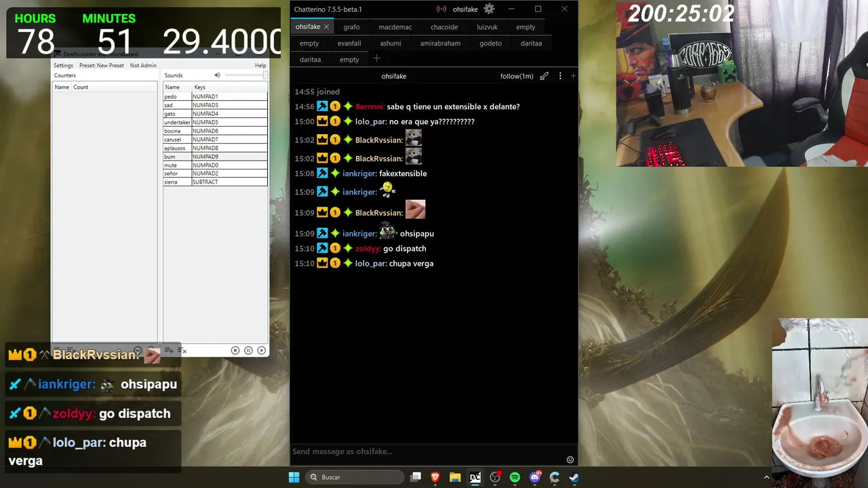Open Help menu in Deathcounter

[260, 66]
